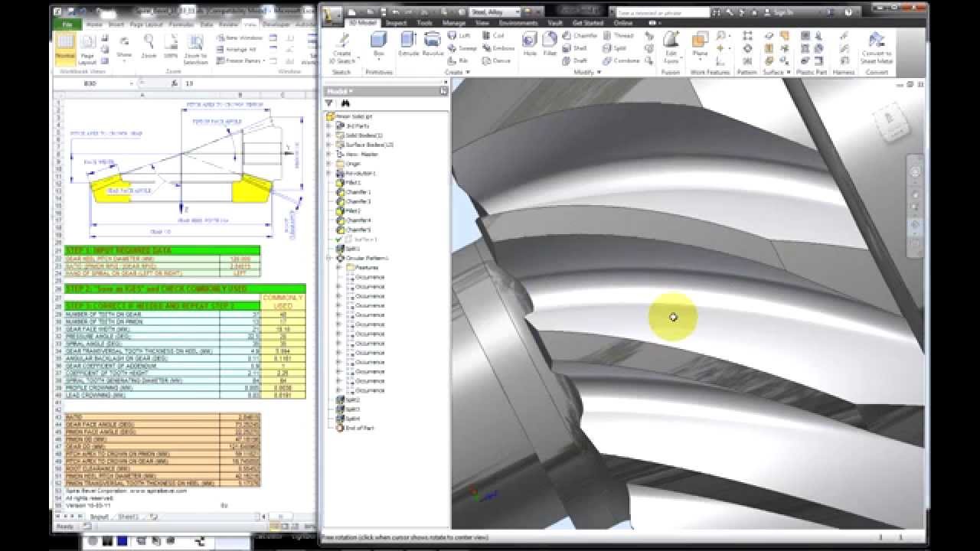Open Inventor Environments tab
This screenshot has height=551, width=980.
[519, 23]
